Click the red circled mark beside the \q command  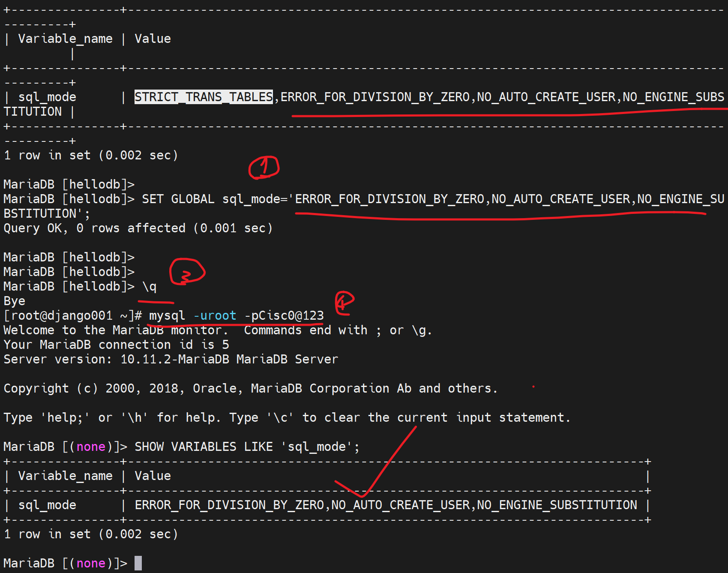pyautogui.click(x=187, y=272)
